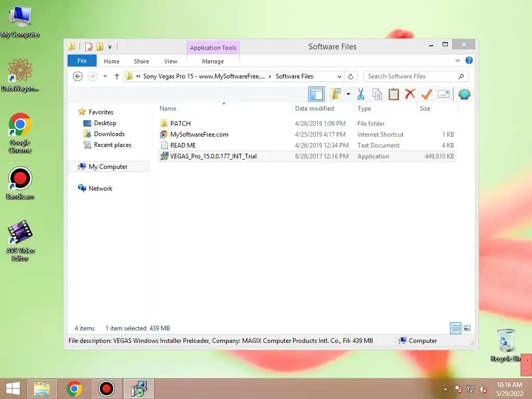Click the Search Software Files field
Image resolution: width=532 pixels, height=399 pixels.
point(410,76)
